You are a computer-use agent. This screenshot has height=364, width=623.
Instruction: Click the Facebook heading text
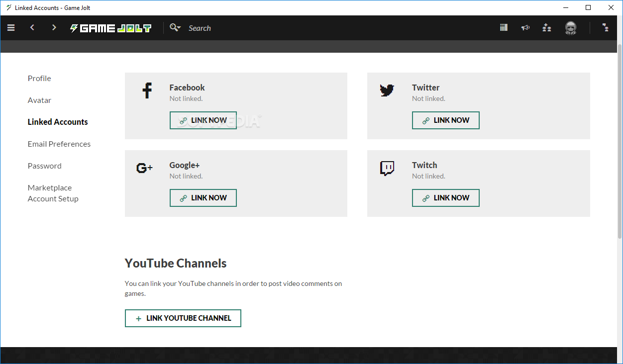[187, 88]
